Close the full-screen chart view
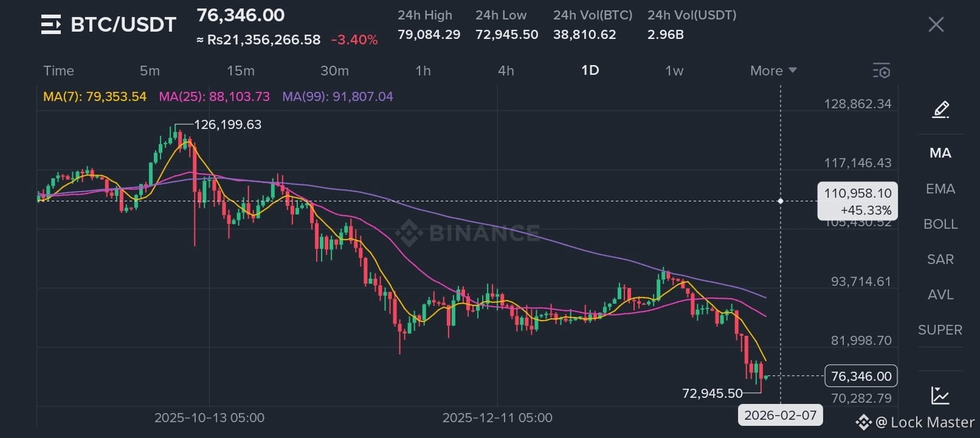980x438 pixels. tap(936, 24)
